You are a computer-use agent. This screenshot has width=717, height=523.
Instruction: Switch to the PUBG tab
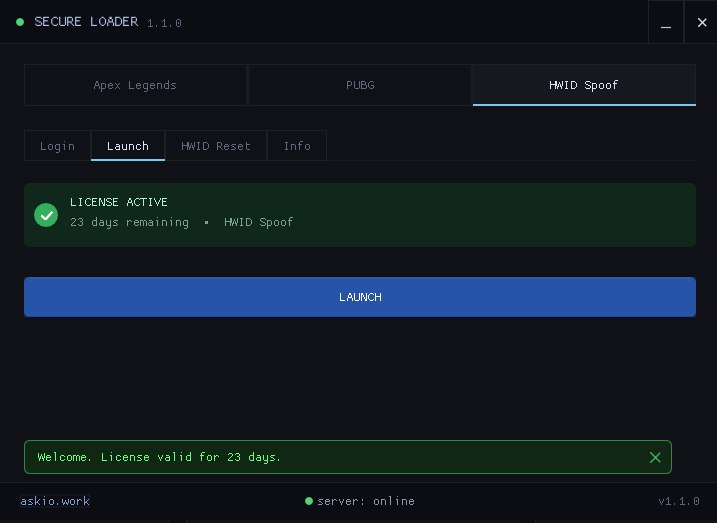[x=360, y=85]
